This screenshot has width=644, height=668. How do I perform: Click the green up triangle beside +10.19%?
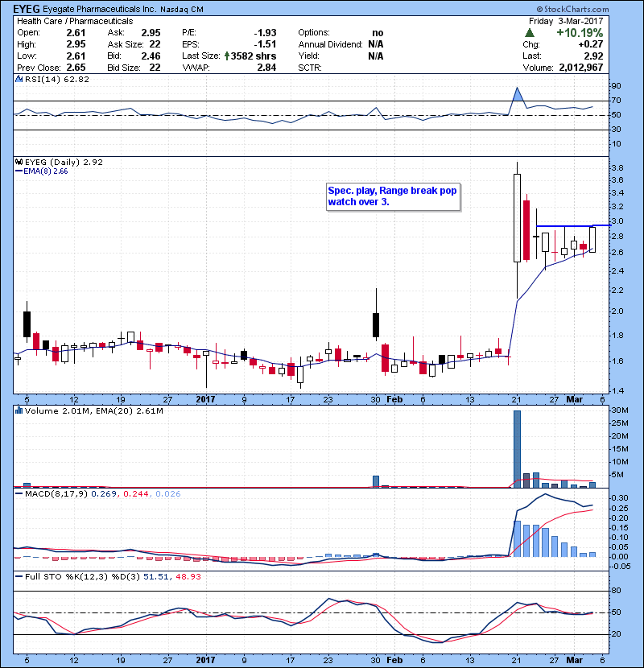(529, 32)
